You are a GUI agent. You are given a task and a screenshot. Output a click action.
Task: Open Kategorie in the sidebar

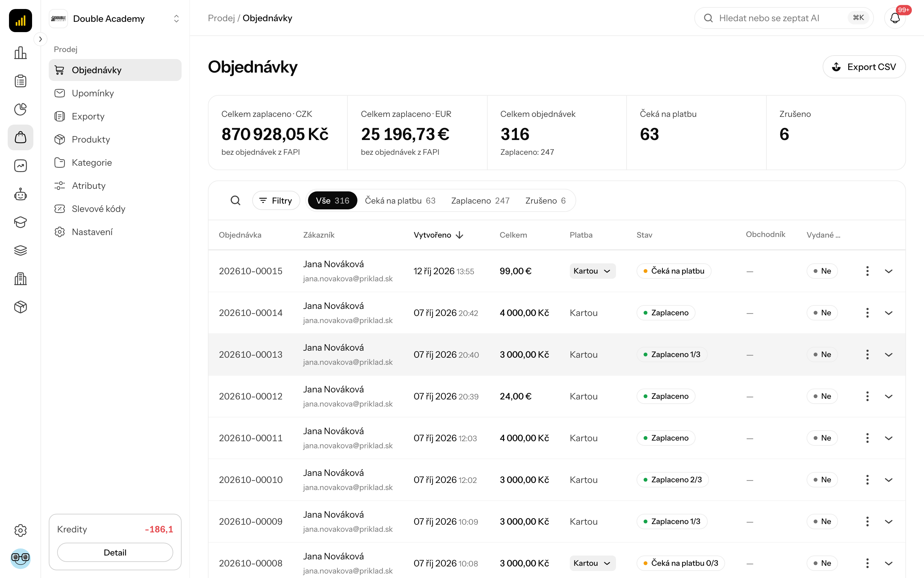pyautogui.click(x=115, y=162)
